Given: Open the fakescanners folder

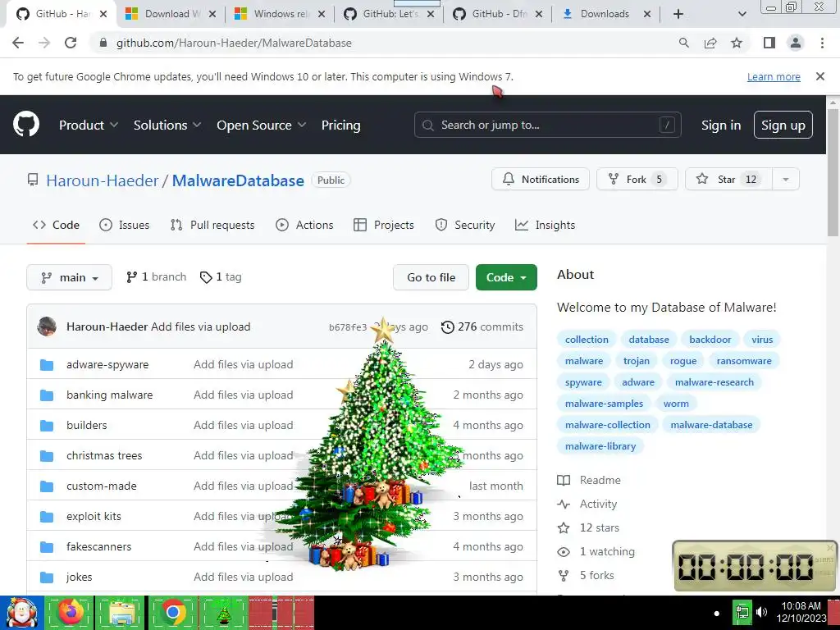Looking at the screenshot, I should (x=98, y=546).
